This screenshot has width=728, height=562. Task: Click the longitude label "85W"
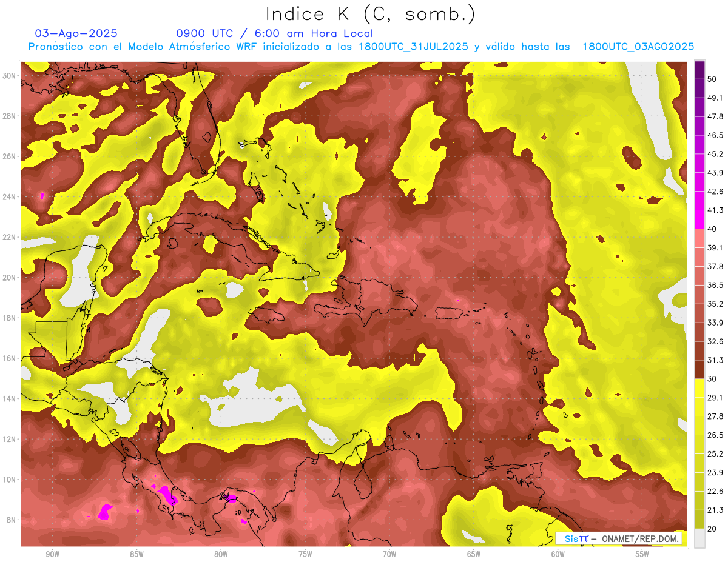click(x=136, y=554)
